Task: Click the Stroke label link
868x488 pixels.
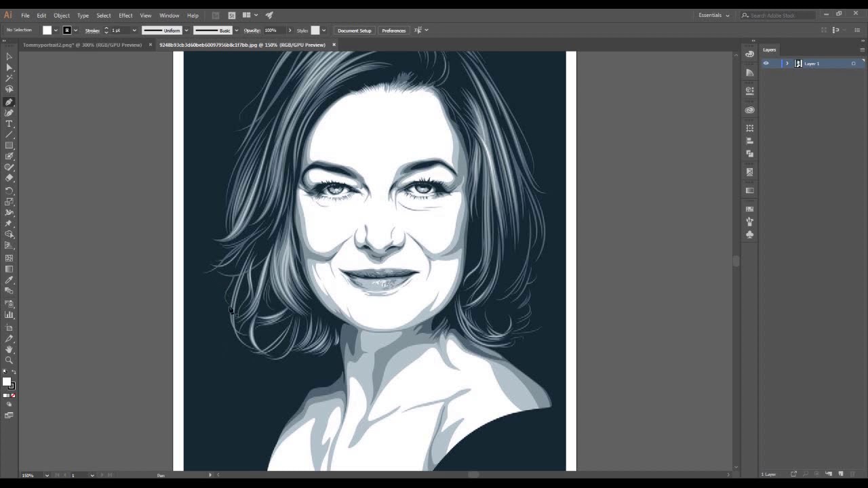Action: click(92, 30)
